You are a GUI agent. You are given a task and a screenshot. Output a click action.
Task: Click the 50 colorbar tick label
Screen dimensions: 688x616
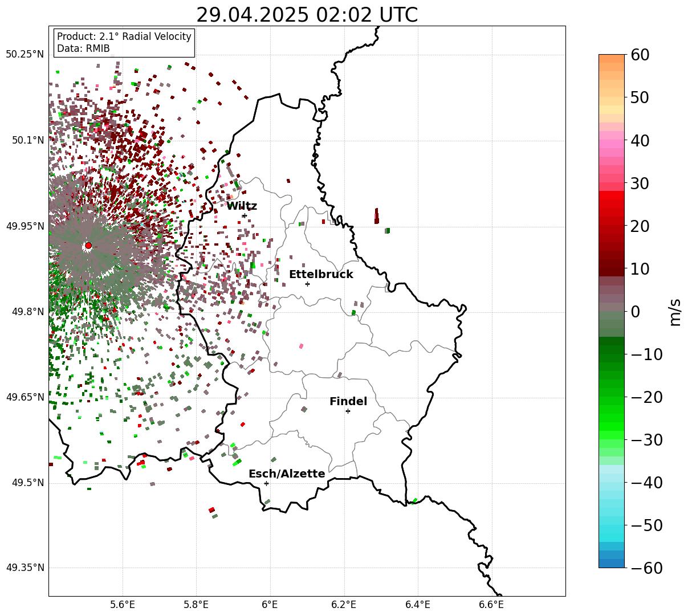tap(641, 97)
